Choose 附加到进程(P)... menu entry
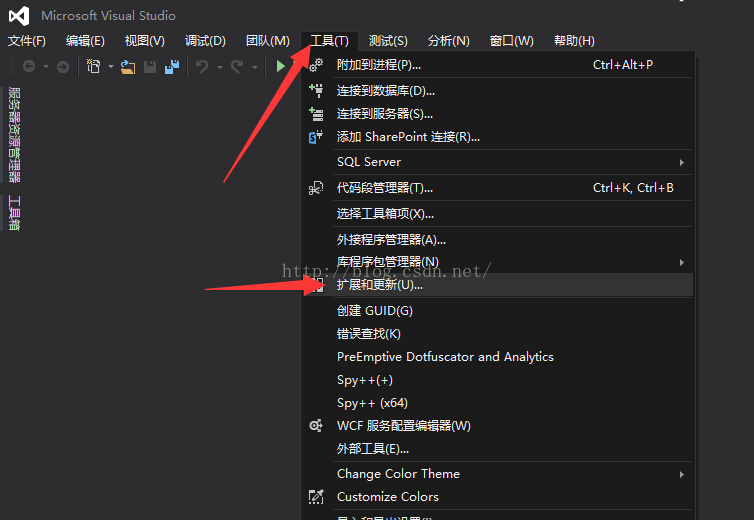754x520 pixels. pyautogui.click(x=498, y=65)
